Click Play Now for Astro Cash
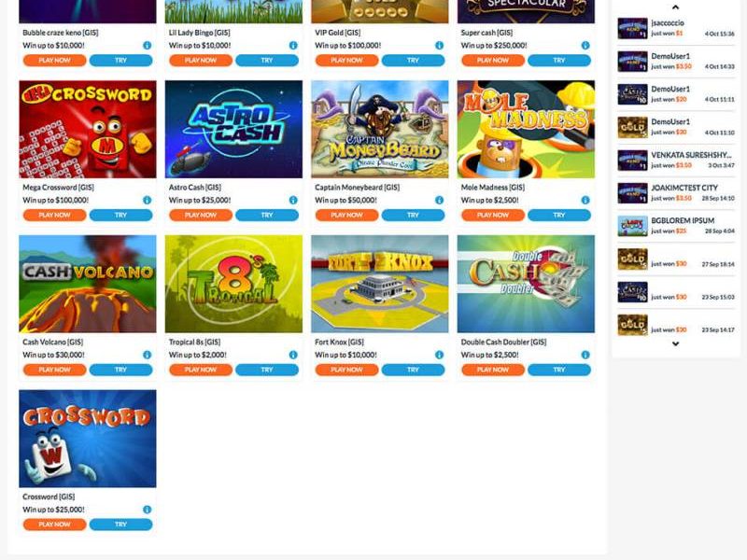 [201, 216]
